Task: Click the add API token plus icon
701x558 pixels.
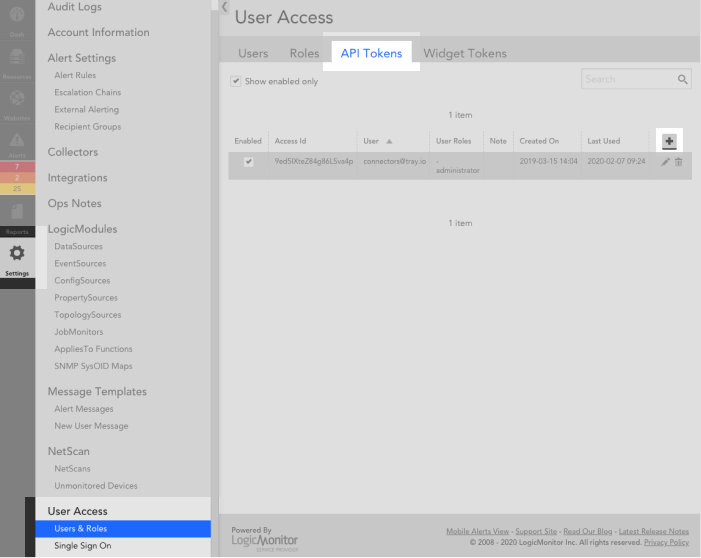Action: 669,142
